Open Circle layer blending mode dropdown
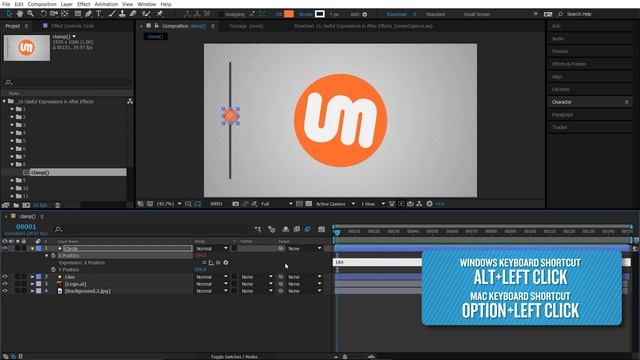This screenshot has width=640, height=360. [211, 248]
